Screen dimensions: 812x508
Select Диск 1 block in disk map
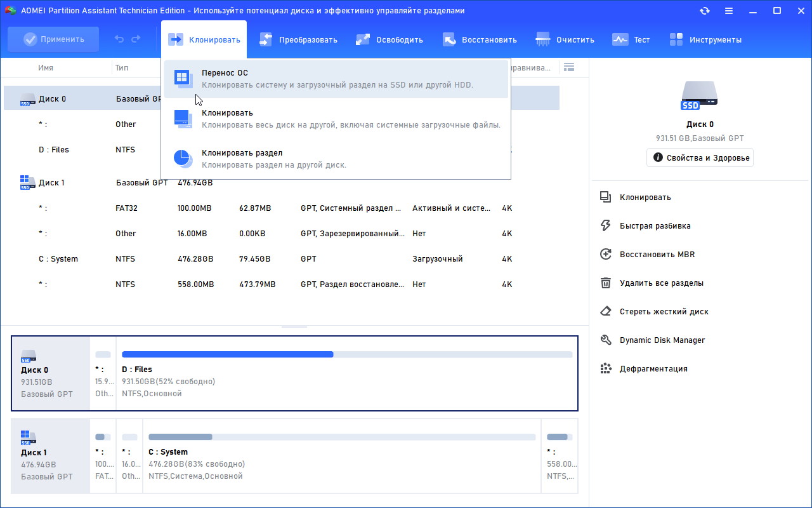point(51,456)
